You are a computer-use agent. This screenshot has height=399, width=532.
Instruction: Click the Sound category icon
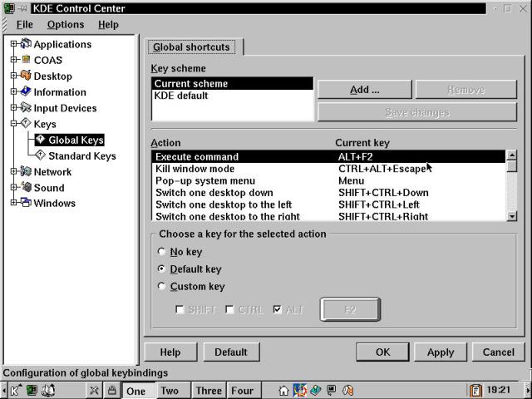pyautogui.click(x=26, y=188)
